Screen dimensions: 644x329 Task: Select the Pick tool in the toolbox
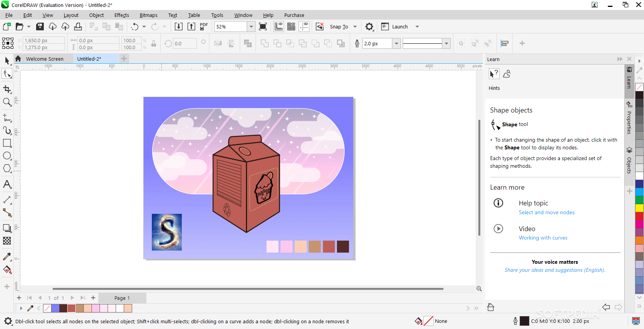[x=7, y=60]
